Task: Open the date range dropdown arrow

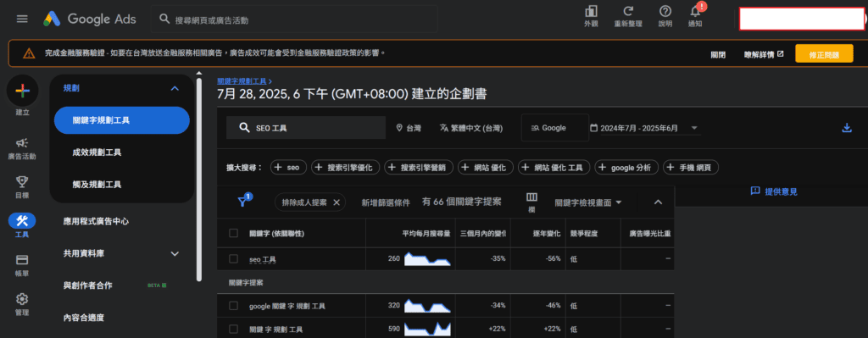Action: pyautogui.click(x=694, y=128)
